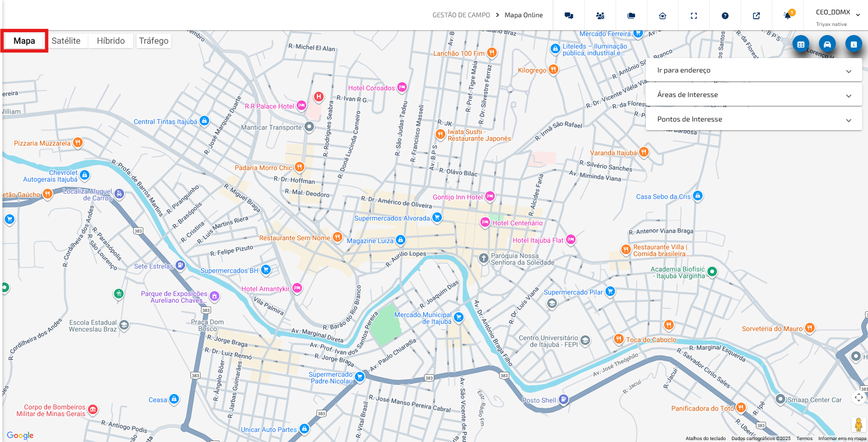Click the Varanda Itajubá label
This screenshot has width=868, height=442.
coord(613,153)
